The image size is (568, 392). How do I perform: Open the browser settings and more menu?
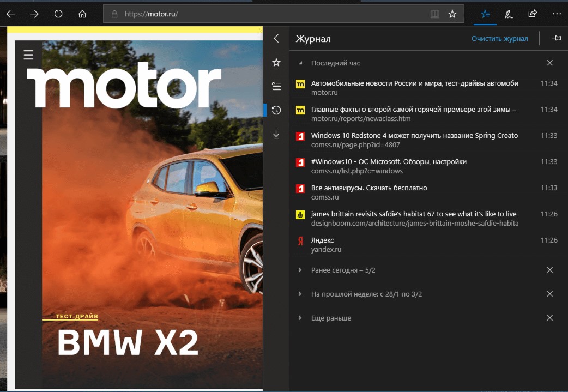[557, 14]
